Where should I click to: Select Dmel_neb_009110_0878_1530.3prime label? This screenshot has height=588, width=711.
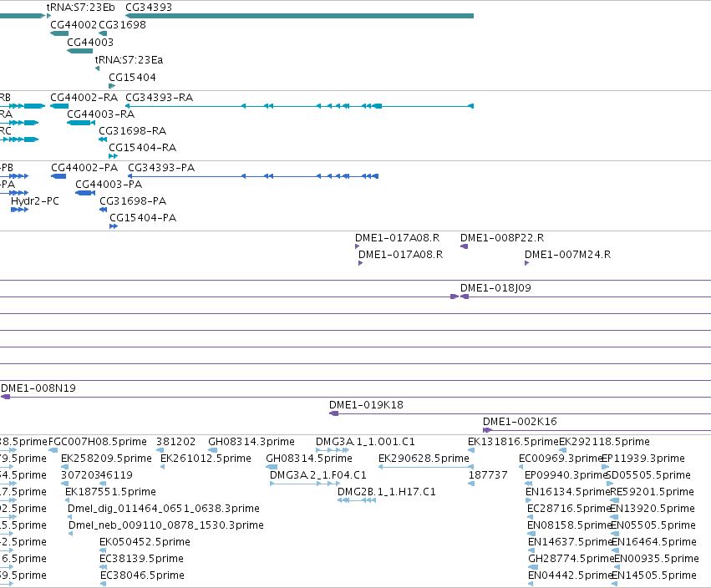click(166, 525)
